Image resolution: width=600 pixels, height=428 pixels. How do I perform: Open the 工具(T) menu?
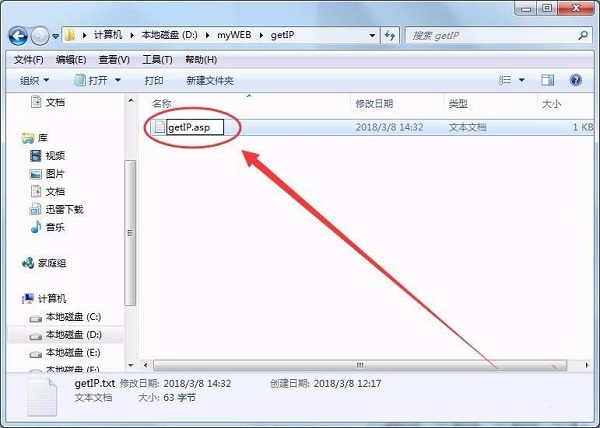[157, 60]
